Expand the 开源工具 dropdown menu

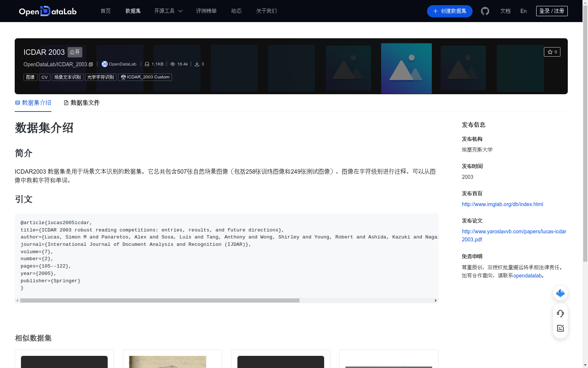[x=168, y=11]
